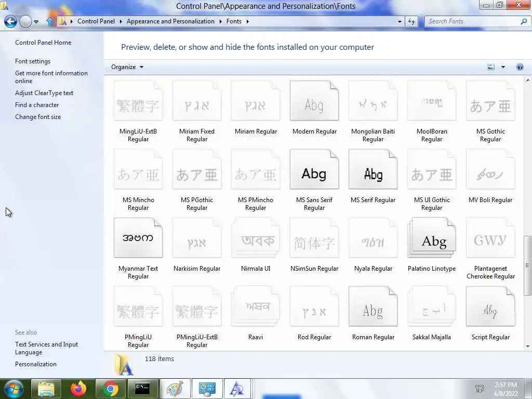Select the MS PMincho Regular font icon
Screen dimensions: 532x399
coord(256,169)
